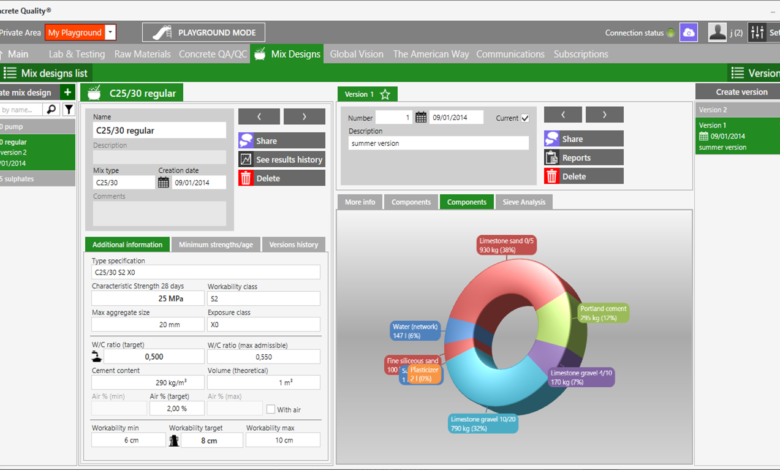The height and width of the screenshot is (470, 780).
Task: Open Reports for Version 1
Action: (584, 158)
